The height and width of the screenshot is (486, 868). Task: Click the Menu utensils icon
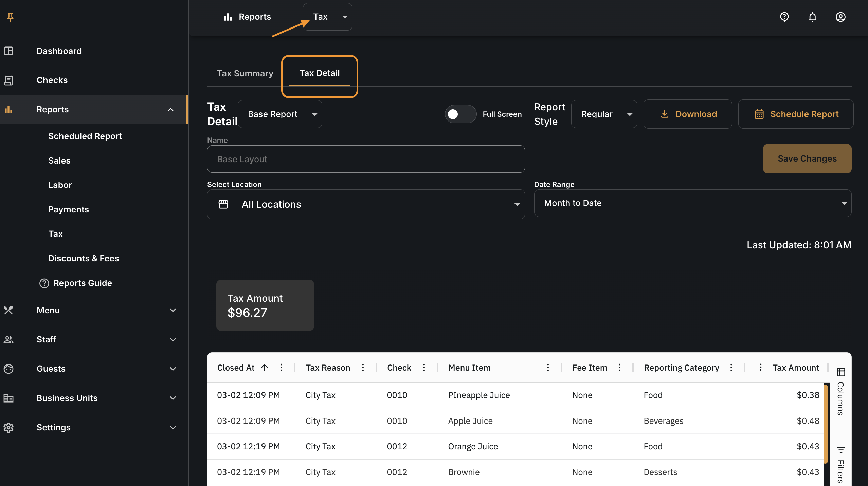8,310
